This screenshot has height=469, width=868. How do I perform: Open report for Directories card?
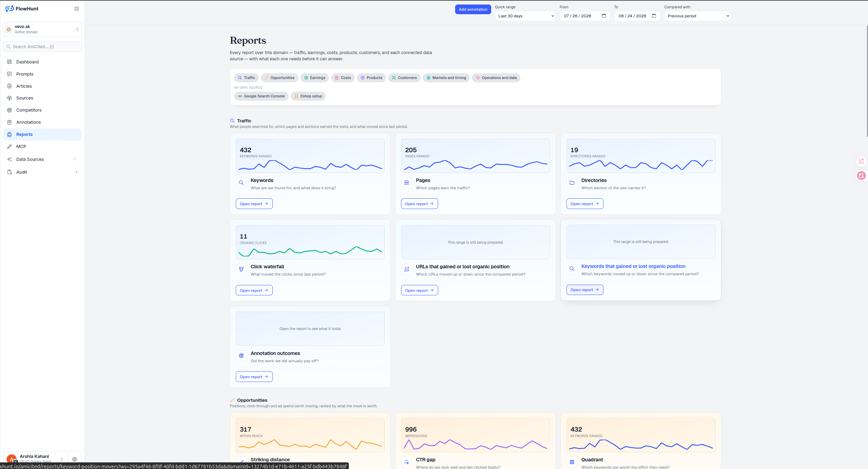585,204
